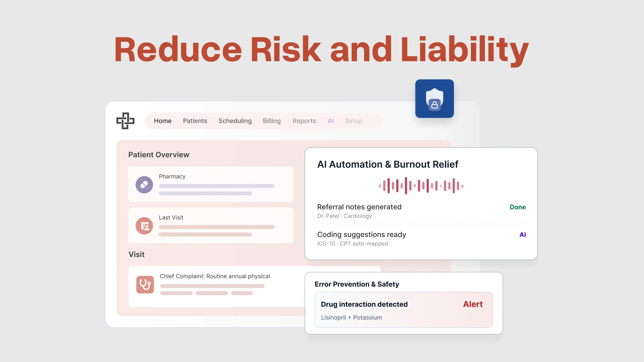Click the stethoscope icon beside Chief Complaint
The height and width of the screenshot is (362, 644).
(145, 284)
